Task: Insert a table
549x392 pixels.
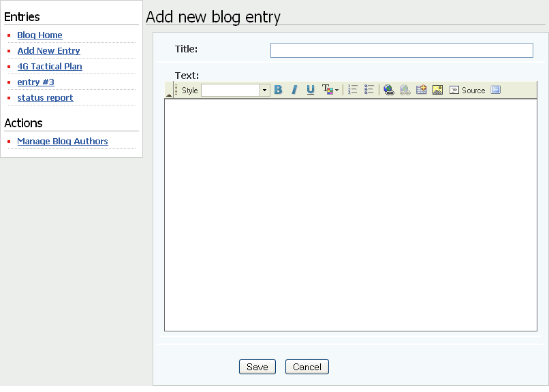Action: tap(421, 89)
